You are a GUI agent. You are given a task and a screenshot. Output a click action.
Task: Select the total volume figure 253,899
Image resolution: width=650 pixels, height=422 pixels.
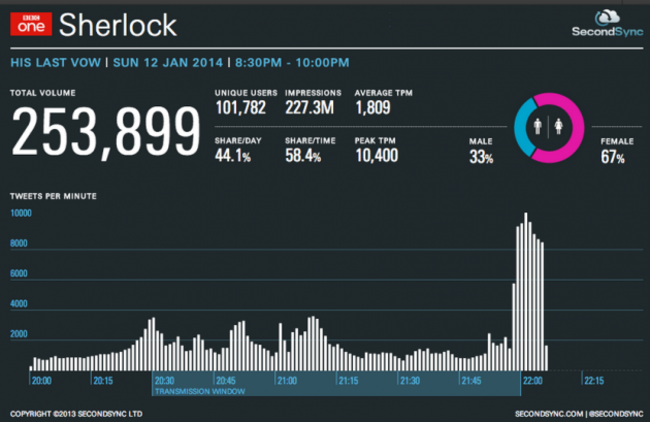105,133
